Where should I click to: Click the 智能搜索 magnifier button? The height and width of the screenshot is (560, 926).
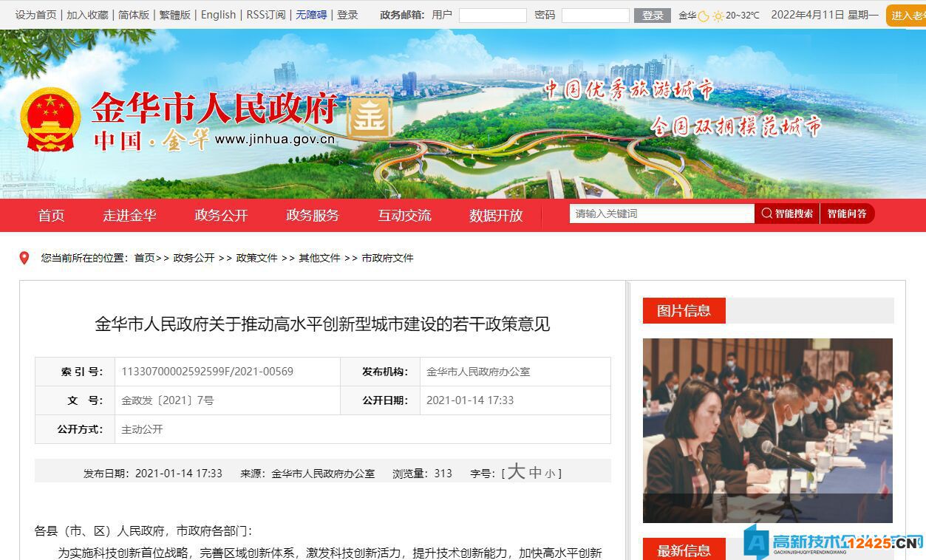pos(787,214)
